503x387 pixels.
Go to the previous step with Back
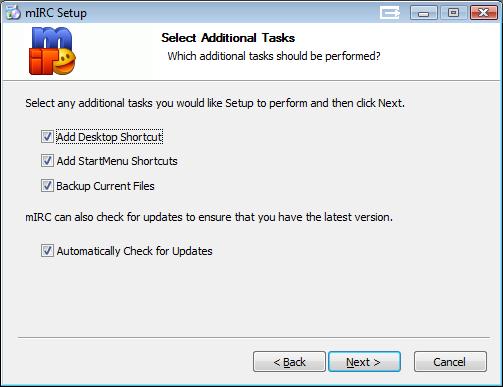[x=289, y=362]
